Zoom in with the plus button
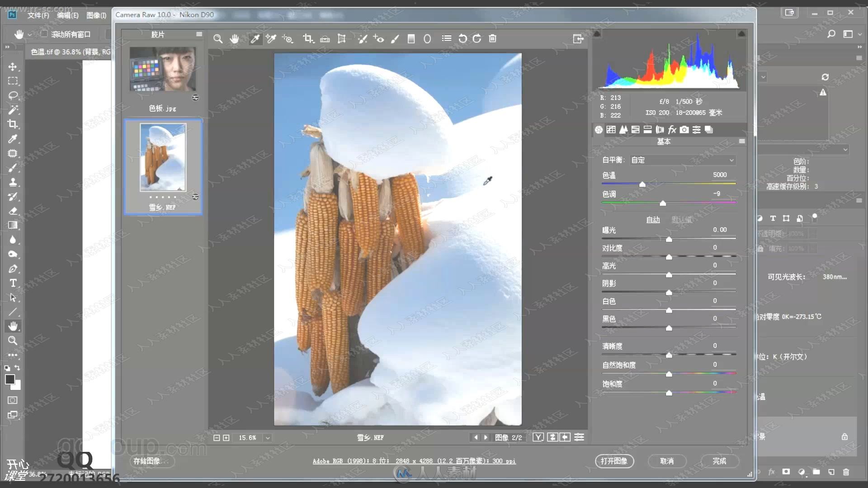Image resolution: width=868 pixels, height=488 pixels. point(226,438)
